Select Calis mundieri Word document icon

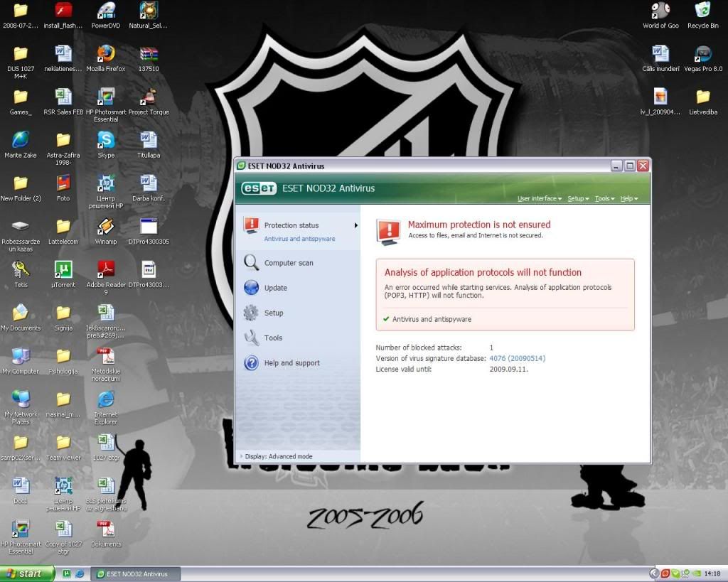point(660,58)
